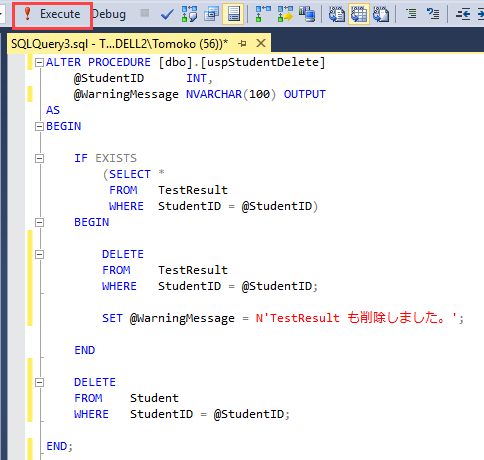
Task: Collapse the DELETE FROM Student statement
Action: [x=39, y=382]
